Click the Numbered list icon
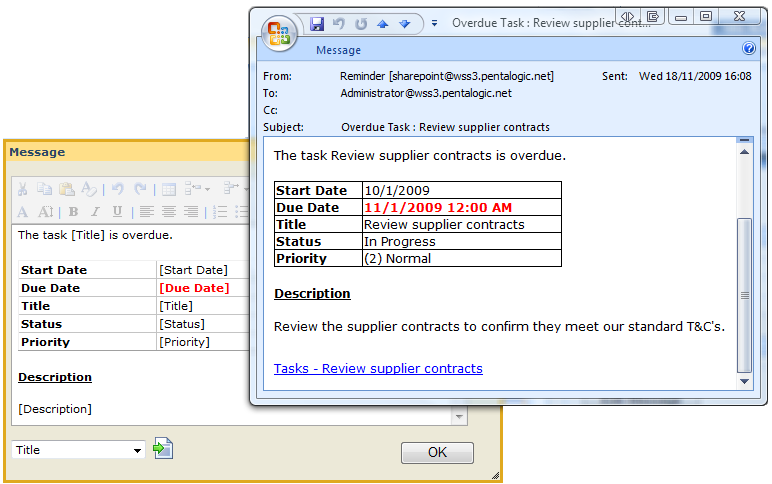 [220, 212]
